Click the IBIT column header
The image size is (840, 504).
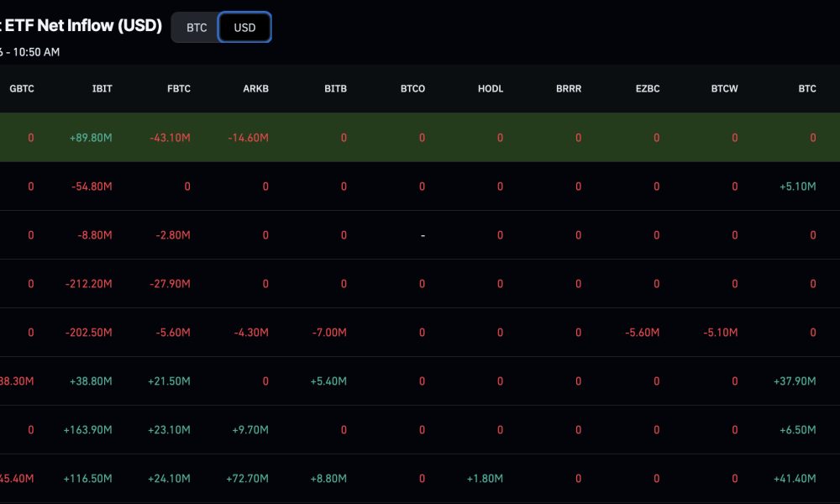coord(102,89)
